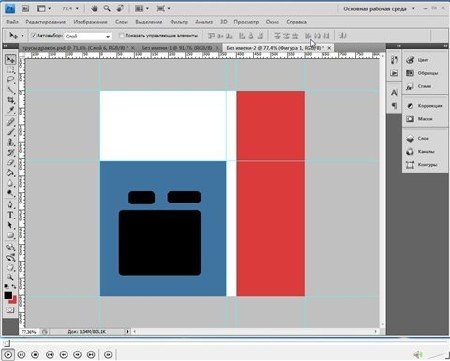Toggle Quick Mask mode at toolbox bottom
450x361 pixels.
[x=10, y=310]
